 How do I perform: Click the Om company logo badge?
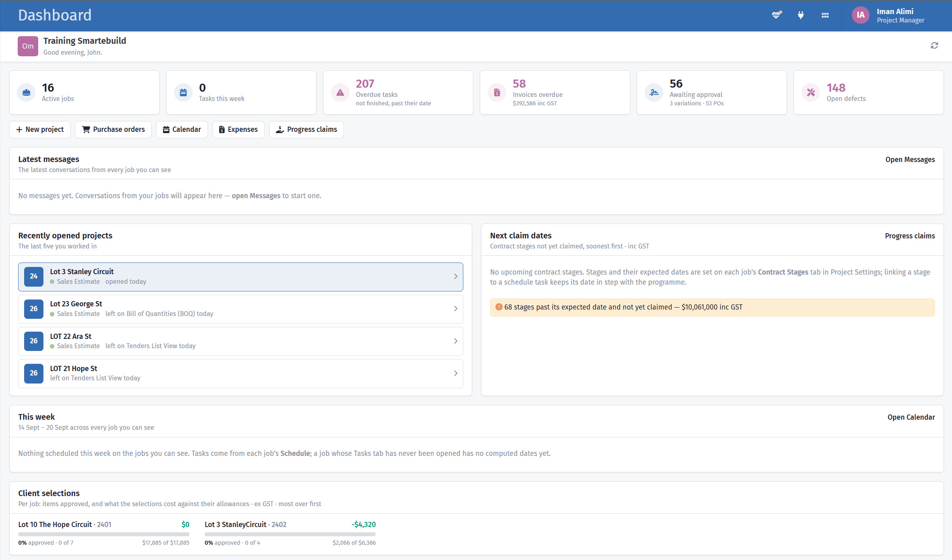tap(28, 46)
